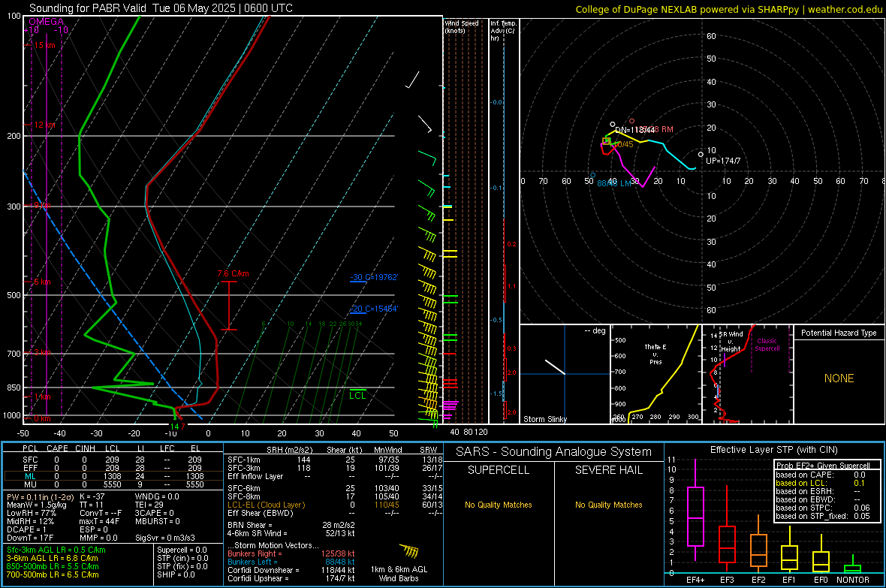Click the green LCL marker on skew-T
Image resolution: width=886 pixels, height=588 pixels.
[357, 395]
